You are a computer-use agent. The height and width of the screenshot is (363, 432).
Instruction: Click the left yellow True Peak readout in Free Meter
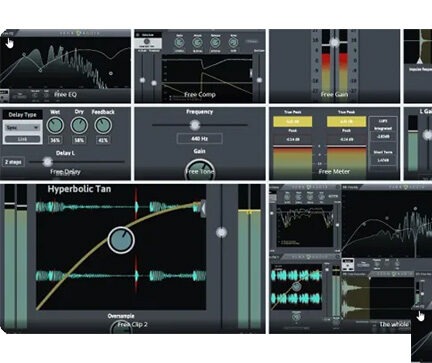[293, 122]
